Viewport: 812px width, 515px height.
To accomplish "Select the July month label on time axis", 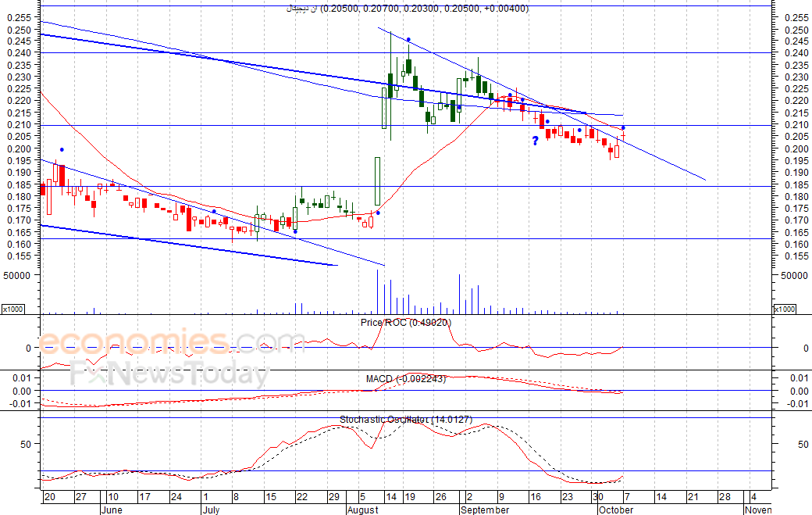I will pyautogui.click(x=211, y=510).
